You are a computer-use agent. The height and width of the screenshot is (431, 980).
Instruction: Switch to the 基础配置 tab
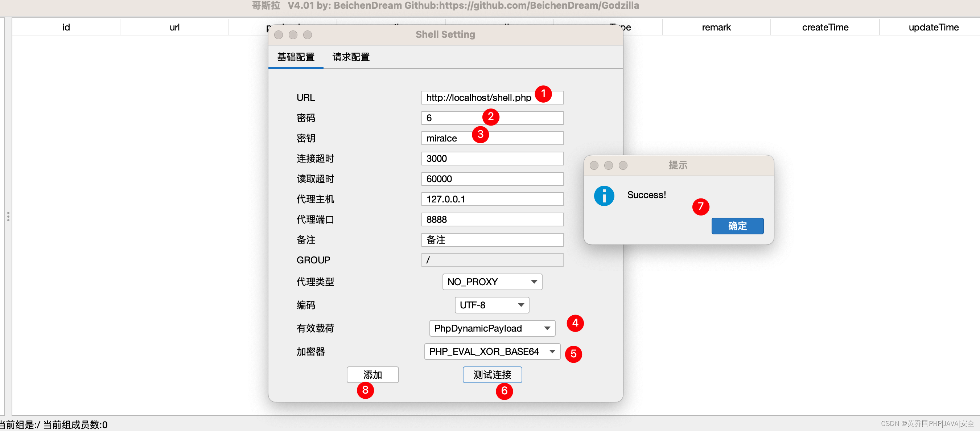(x=296, y=57)
